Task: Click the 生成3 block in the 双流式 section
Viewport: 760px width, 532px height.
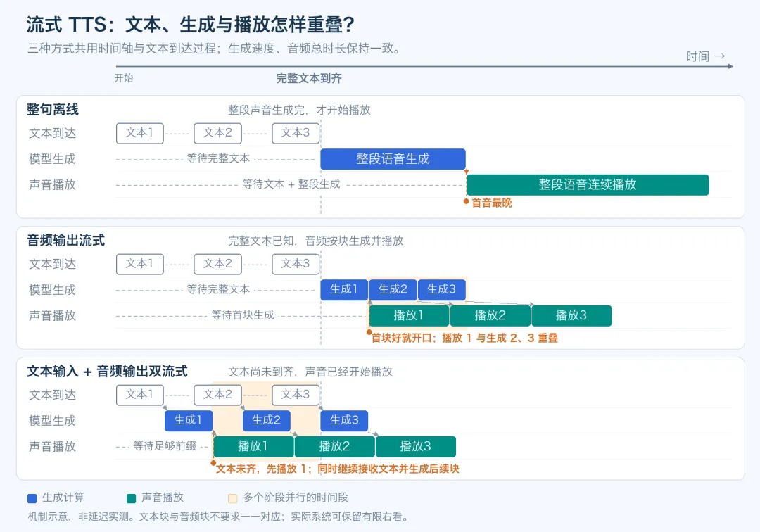Action: 344,421
